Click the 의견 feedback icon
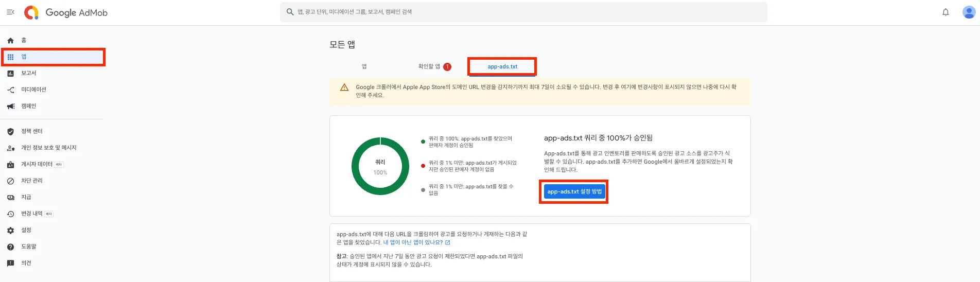 [x=10, y=263]
